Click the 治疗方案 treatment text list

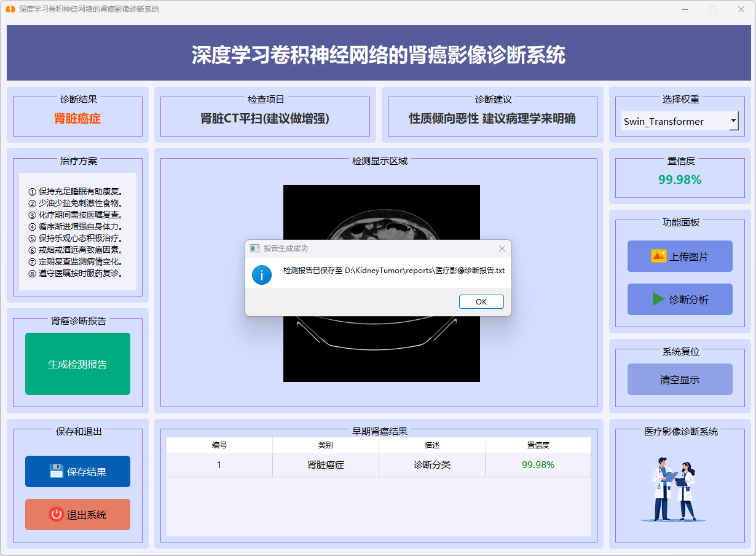[x=77, y=232]
